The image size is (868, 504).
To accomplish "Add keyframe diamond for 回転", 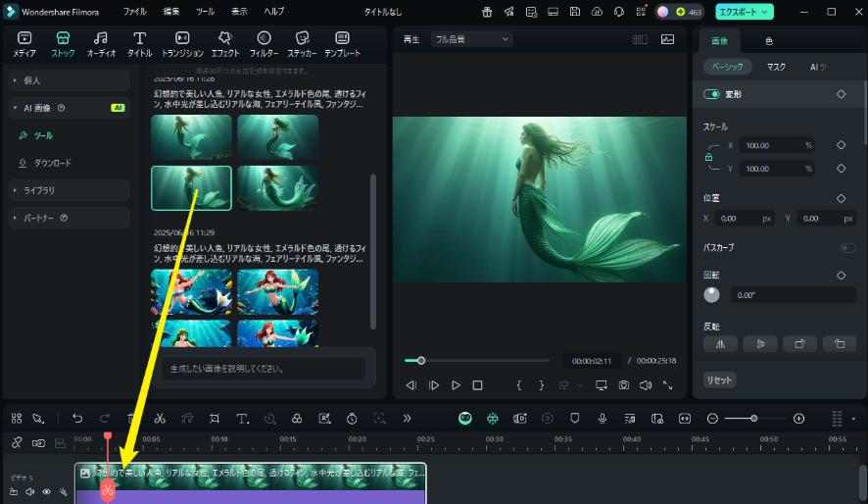I will [841, 276].
